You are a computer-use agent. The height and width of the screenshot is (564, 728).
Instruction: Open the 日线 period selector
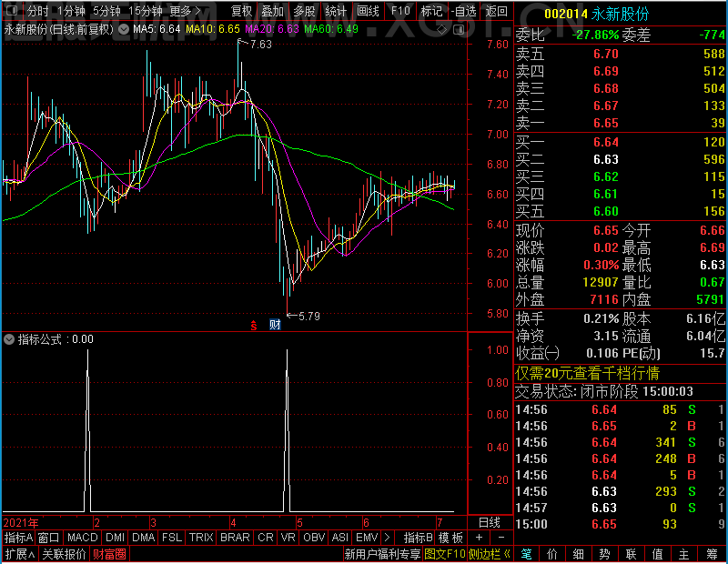click(x=490, y=523)
